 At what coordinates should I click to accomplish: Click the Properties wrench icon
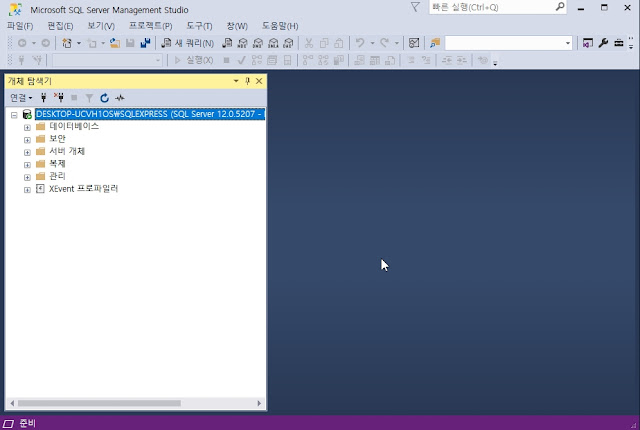coord(603,43)
